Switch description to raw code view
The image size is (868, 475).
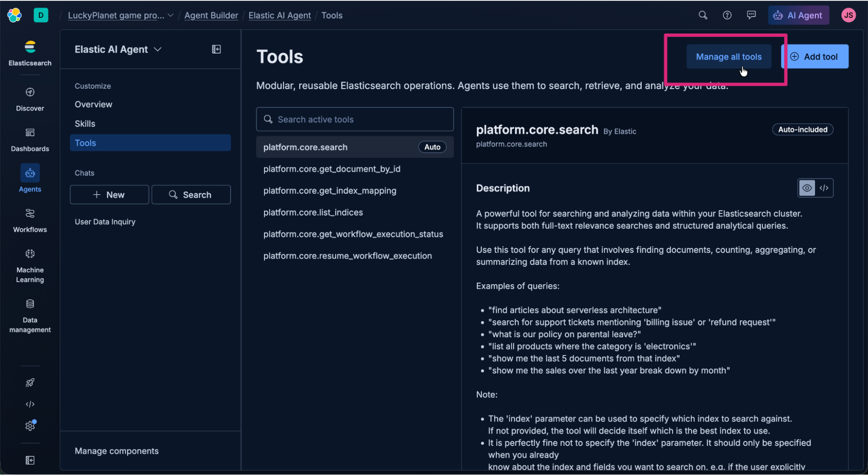point(824,188)
